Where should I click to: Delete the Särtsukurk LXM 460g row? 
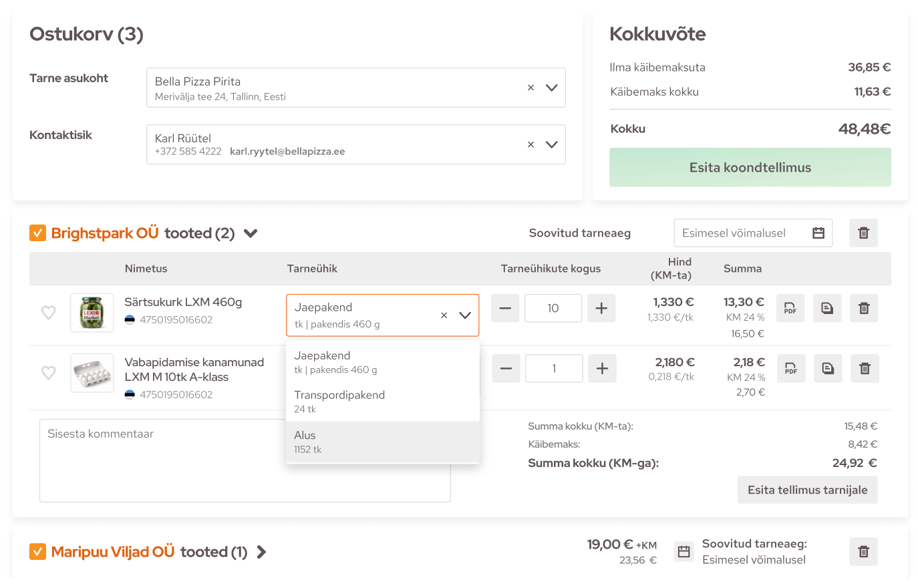click(x=864, y=309)
